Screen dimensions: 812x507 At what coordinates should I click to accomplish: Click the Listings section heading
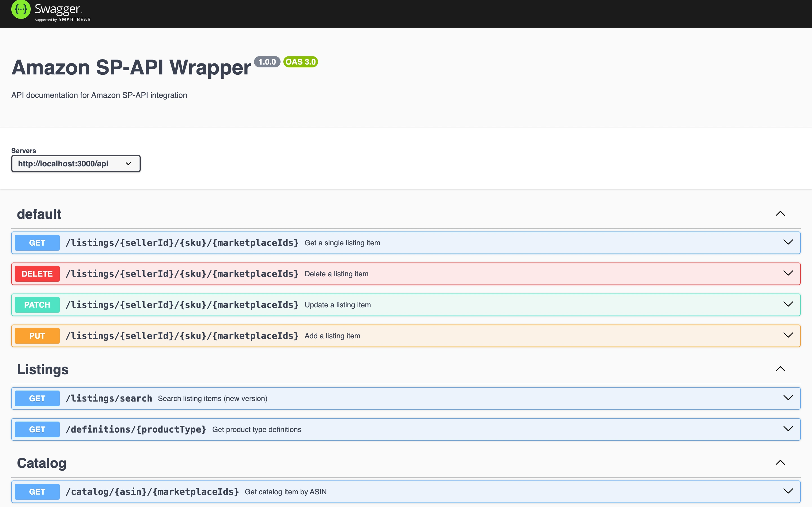[x=43, y=369]
